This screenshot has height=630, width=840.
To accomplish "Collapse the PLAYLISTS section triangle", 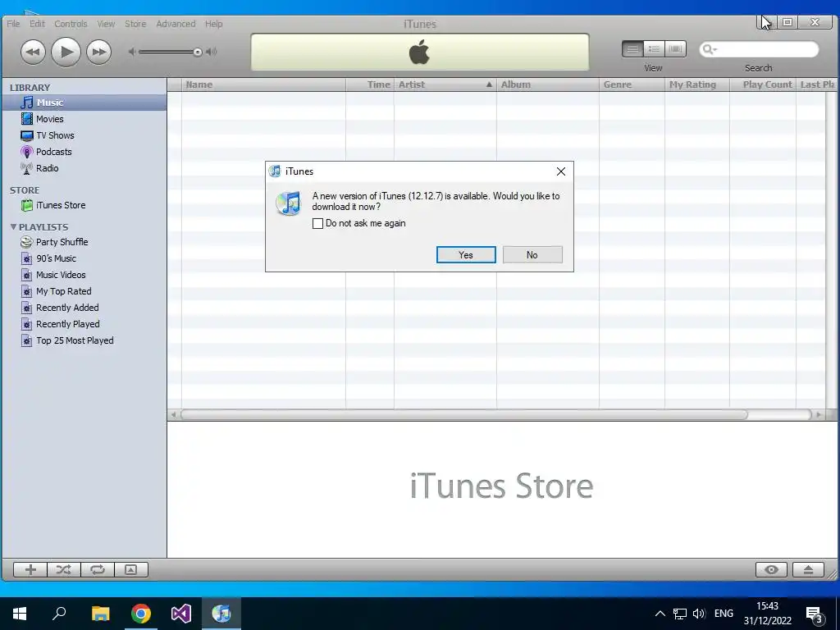I will tap(13, 227).
